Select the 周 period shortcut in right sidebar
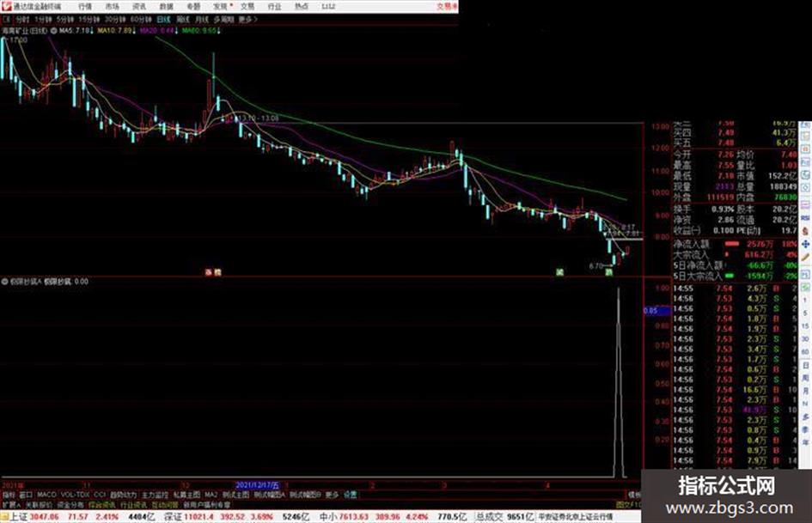This screenshot has width=812, height=523. coord(805,378)
